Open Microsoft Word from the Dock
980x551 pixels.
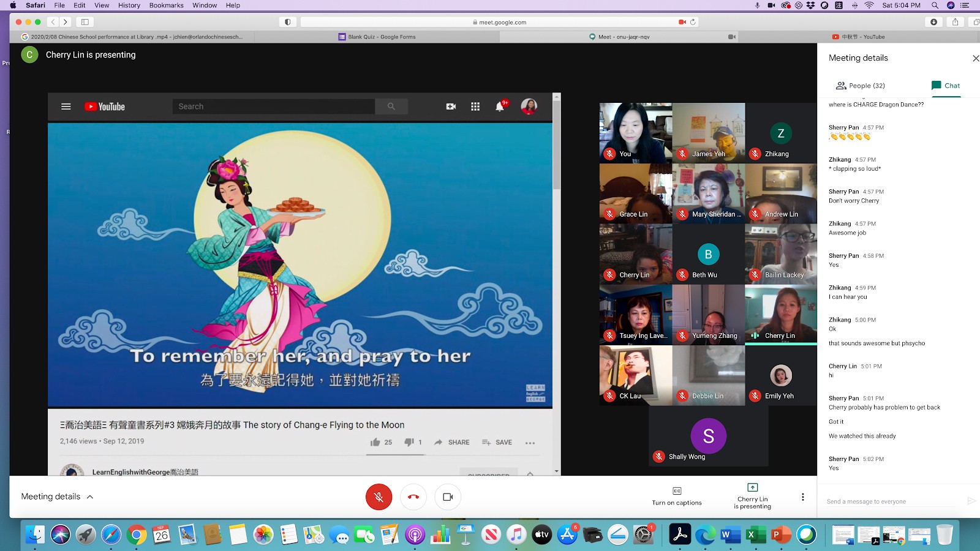(730, 534)
